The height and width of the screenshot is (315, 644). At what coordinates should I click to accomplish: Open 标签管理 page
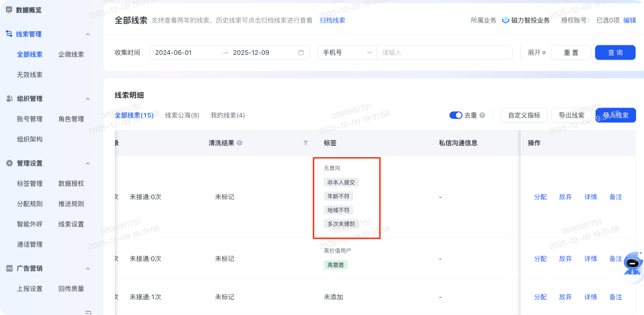coord(30,184)
